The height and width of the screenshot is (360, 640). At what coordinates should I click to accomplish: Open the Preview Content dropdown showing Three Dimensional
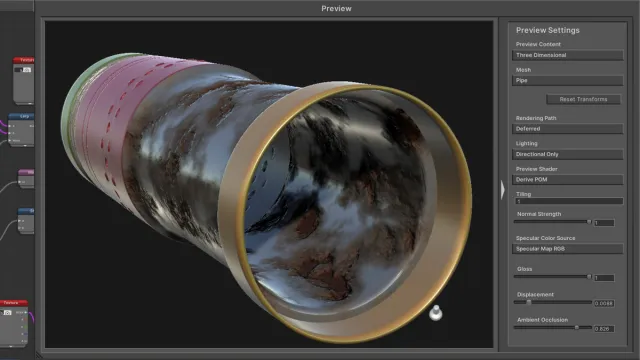[x=567, y=55]
